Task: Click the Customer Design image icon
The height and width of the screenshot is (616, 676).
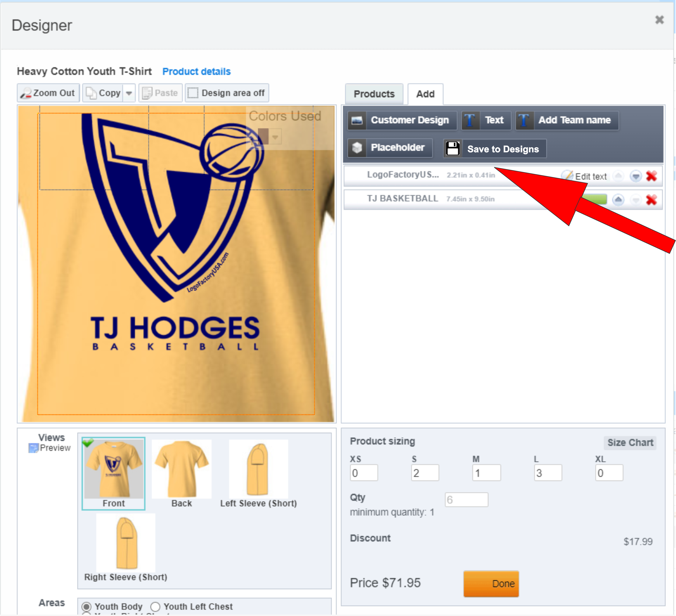Action: tap(357, 120)
